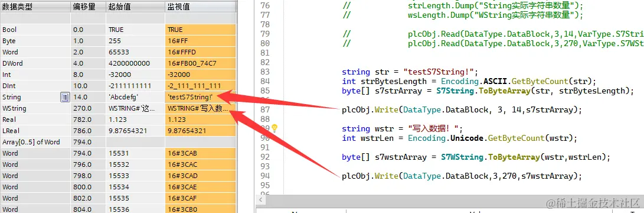Click the 偏移量 column header
The width and height of the screenshot is (644, 213).
(89, 7)
